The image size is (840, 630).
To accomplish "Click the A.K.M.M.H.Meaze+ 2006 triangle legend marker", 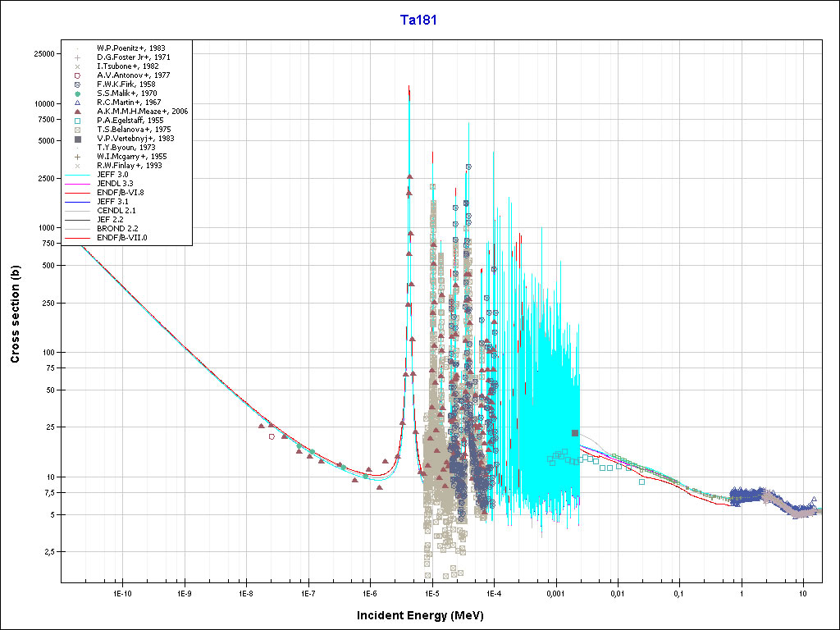I will pos(77,112).
